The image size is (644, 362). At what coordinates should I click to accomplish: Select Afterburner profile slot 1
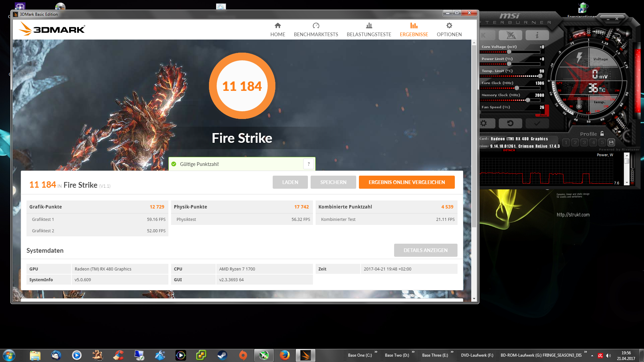click(x=566, y=142)
